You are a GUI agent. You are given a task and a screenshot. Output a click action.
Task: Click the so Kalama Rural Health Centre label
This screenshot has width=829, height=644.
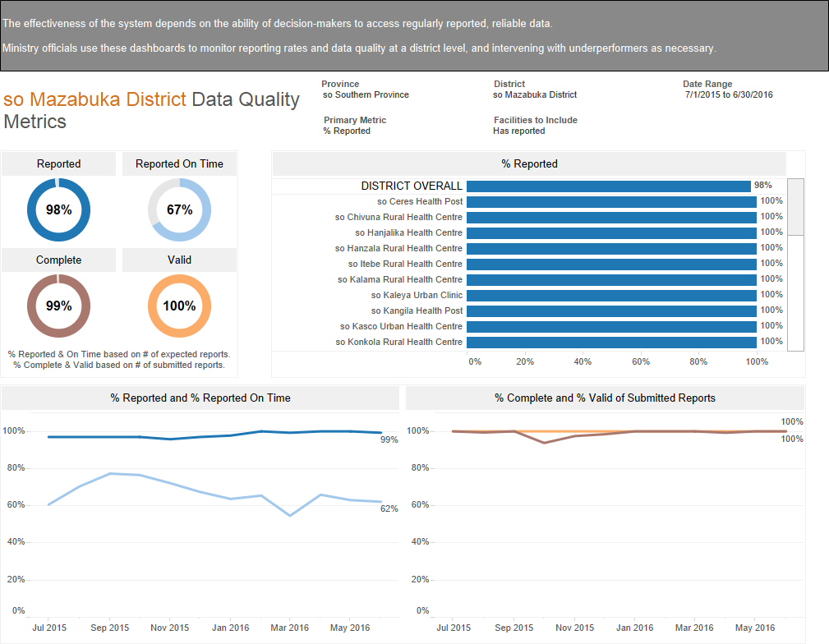click(x=399, y=280)
